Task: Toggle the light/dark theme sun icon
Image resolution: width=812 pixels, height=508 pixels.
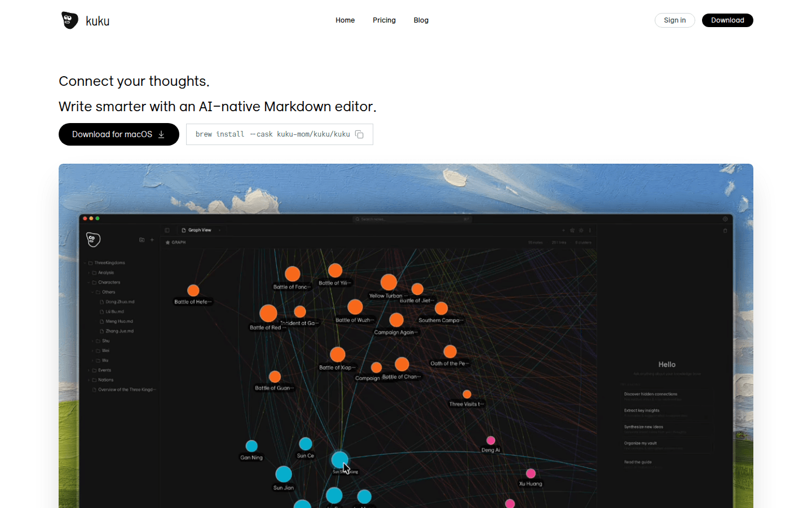Action: [x=581, y=230]
